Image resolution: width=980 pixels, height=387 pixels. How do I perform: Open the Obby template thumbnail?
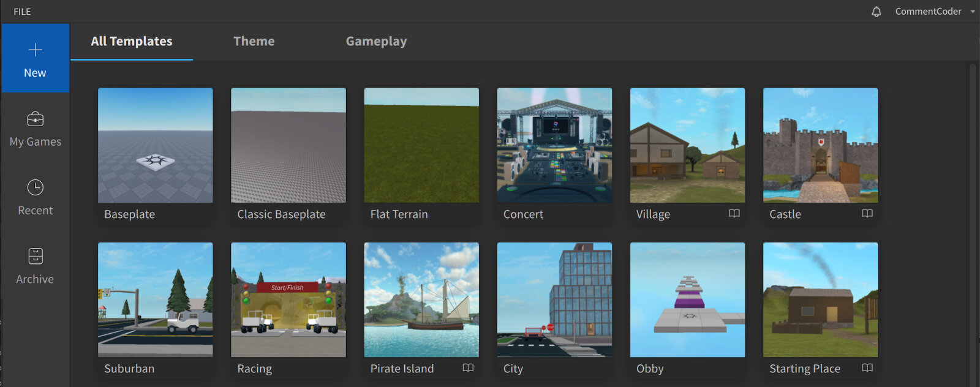point(688,299)
